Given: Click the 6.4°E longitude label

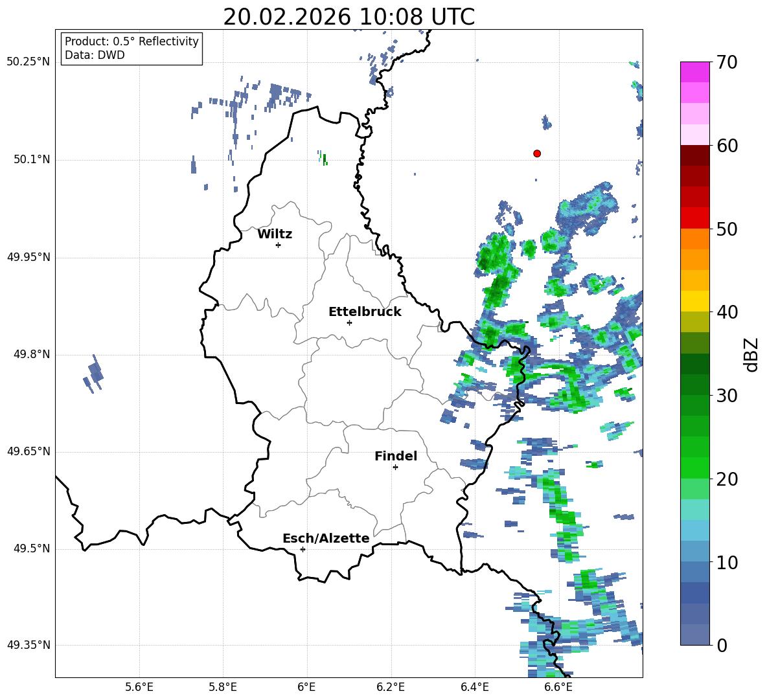Looking at the screenshot, I should (x=474, y=687).
